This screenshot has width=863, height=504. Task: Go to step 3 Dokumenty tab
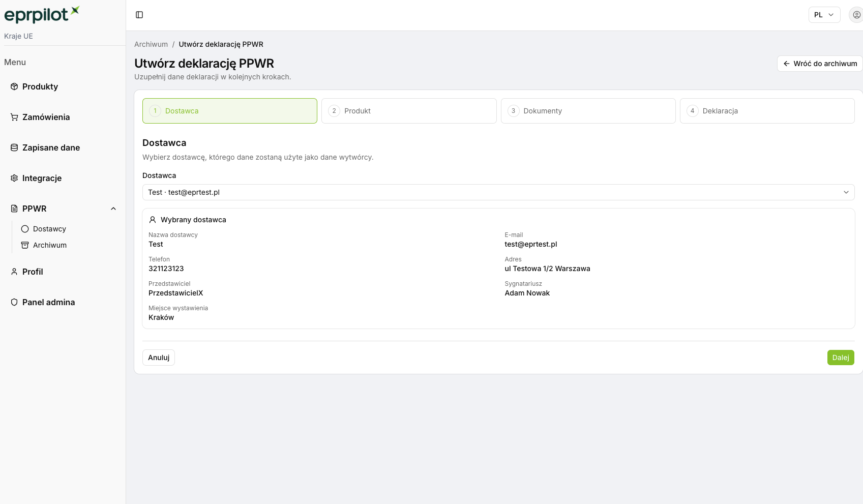588,111
